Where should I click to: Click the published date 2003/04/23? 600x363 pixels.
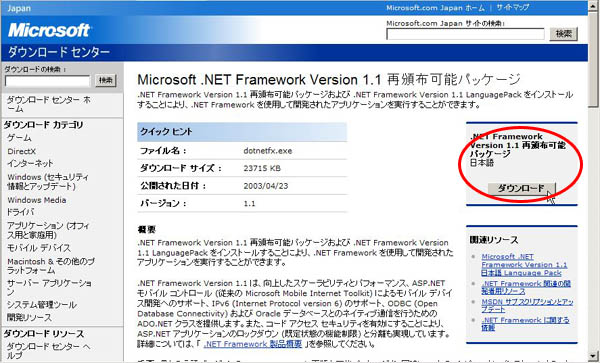pyautogui.click(x=266, y=186)
